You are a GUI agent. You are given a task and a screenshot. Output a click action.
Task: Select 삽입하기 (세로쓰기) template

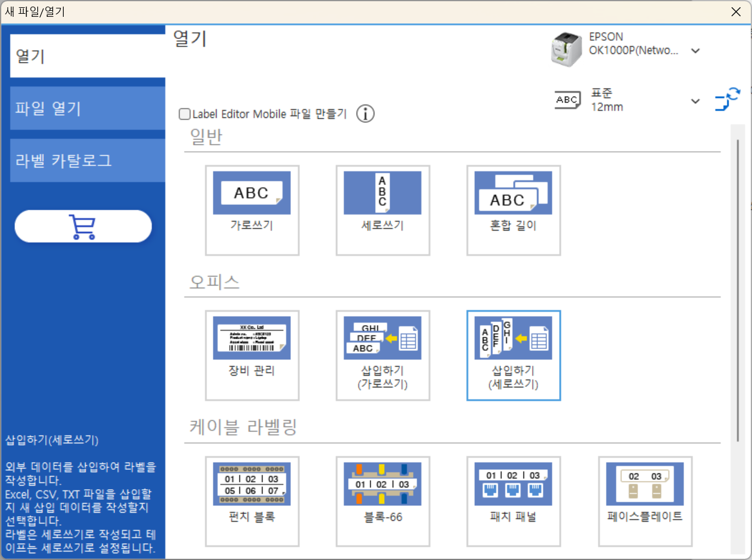(x=513, y=356)
